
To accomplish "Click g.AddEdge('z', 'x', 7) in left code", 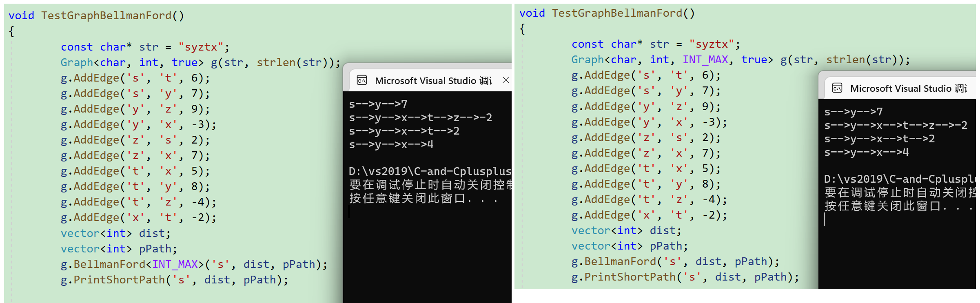I will point(135,155).
